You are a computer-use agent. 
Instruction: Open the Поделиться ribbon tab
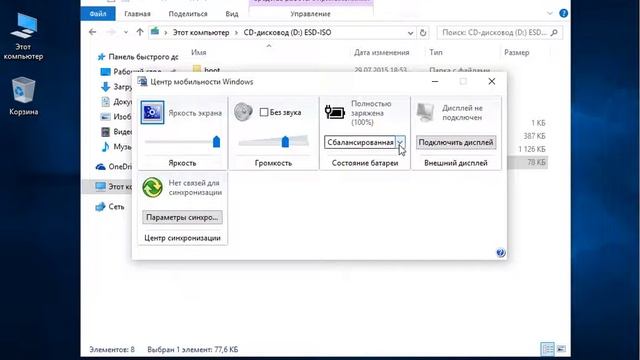point(188,14)
